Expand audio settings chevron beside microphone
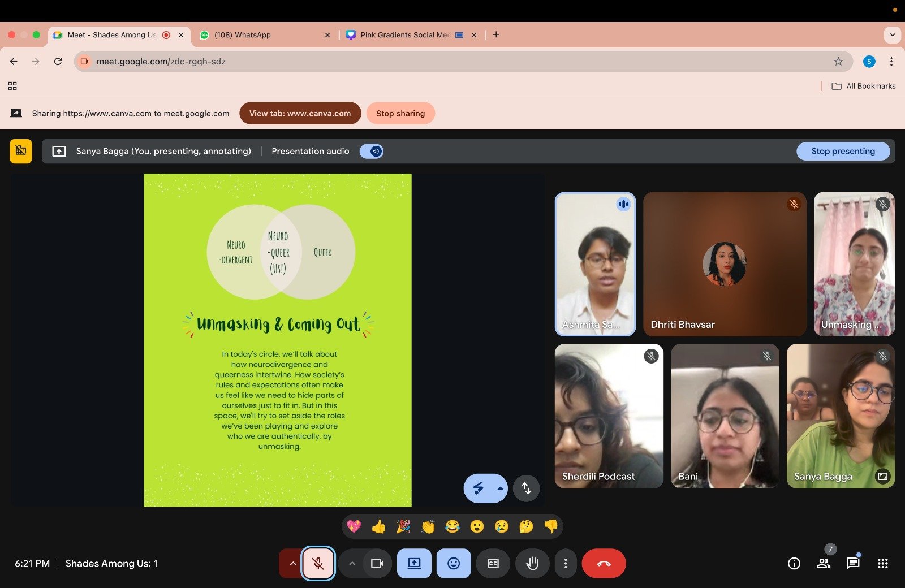 (292, 563)
